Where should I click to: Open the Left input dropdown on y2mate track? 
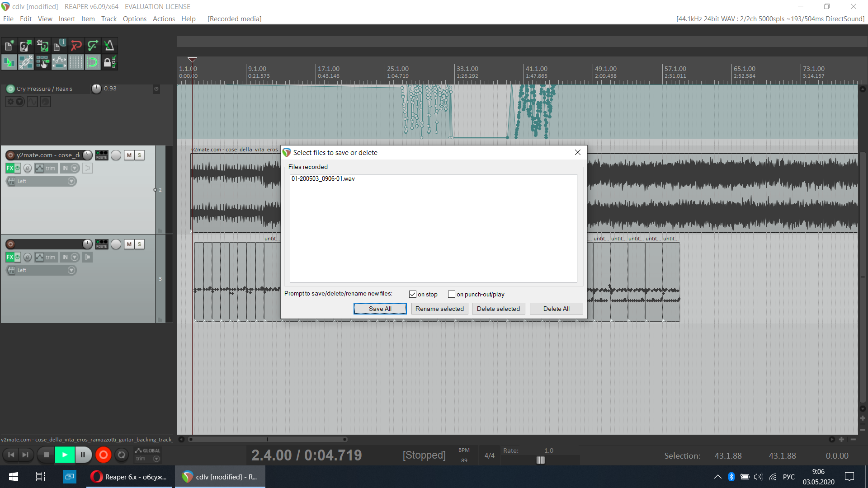tap(71, 181)
